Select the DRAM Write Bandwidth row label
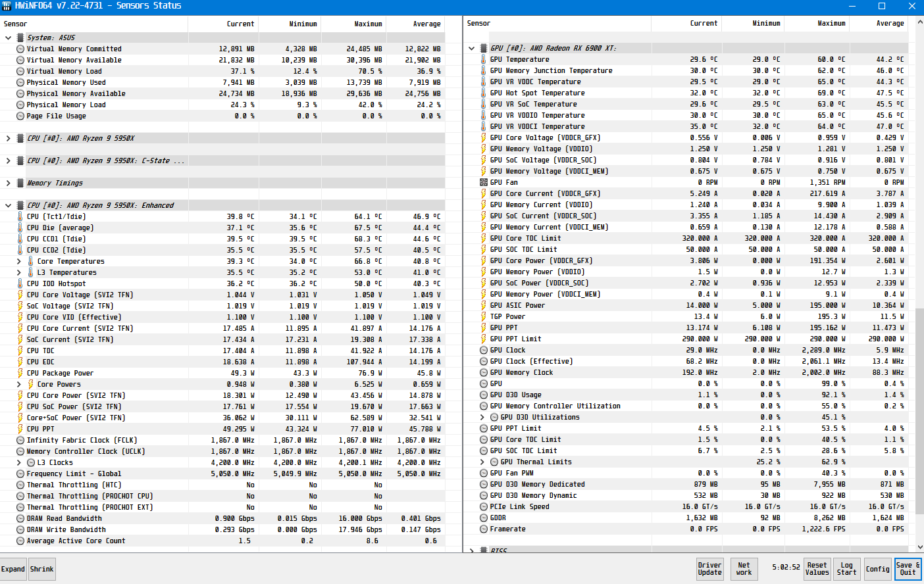Viewport: 924px width, 584px height. pyautogui.click(x=66, y=529)
